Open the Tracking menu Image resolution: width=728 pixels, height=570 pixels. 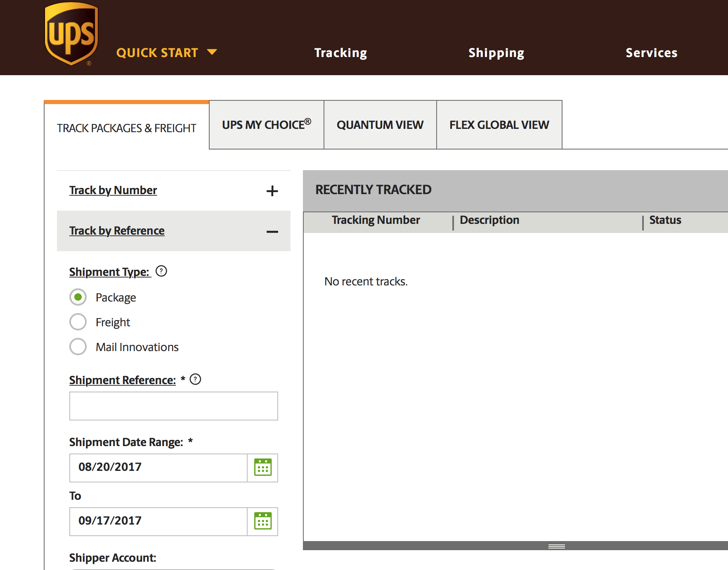[340, 53]
